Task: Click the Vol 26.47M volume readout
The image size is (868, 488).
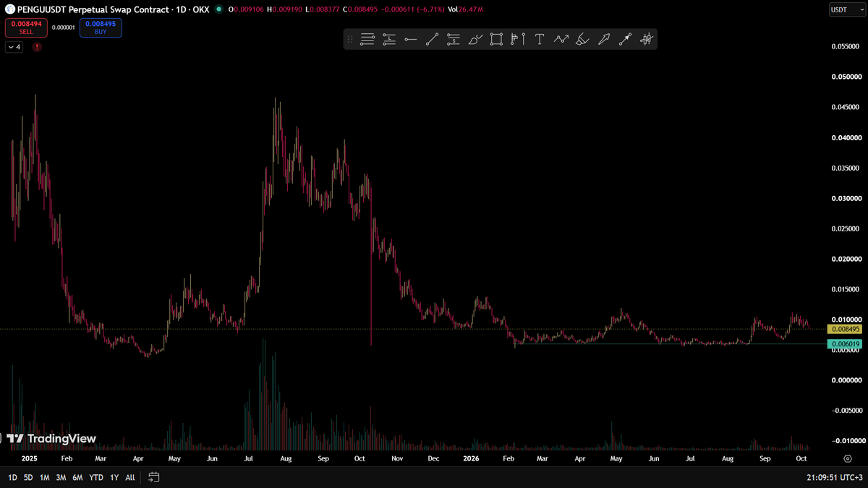Action: point(465,10)
